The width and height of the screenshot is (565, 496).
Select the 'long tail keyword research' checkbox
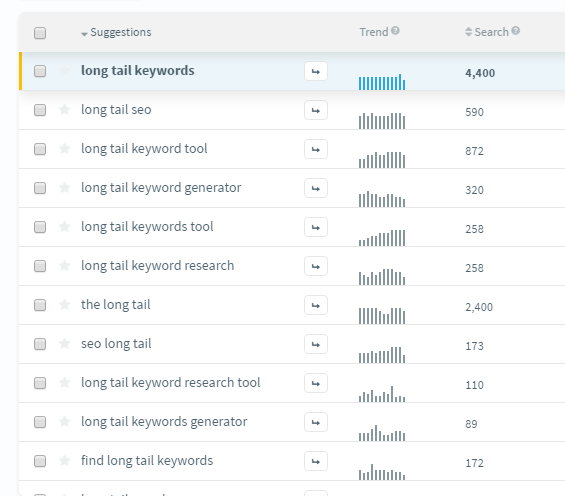pyautogui.click(x=40, y=266)
